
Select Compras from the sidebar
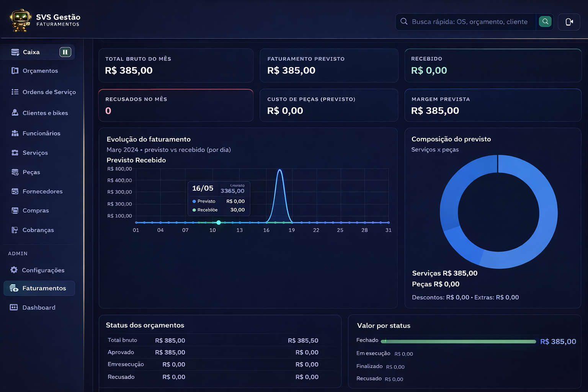click(36, 211)
